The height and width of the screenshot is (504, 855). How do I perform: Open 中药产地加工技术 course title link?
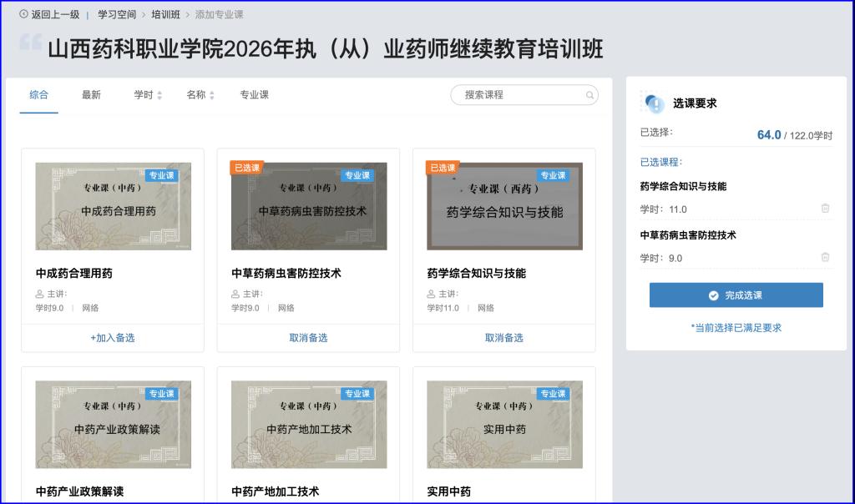276,491
